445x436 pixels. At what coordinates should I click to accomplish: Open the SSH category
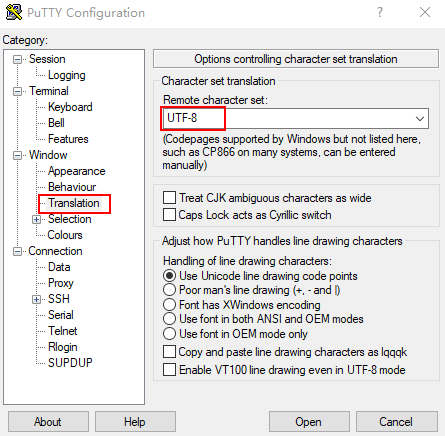(x=59, y=299)
